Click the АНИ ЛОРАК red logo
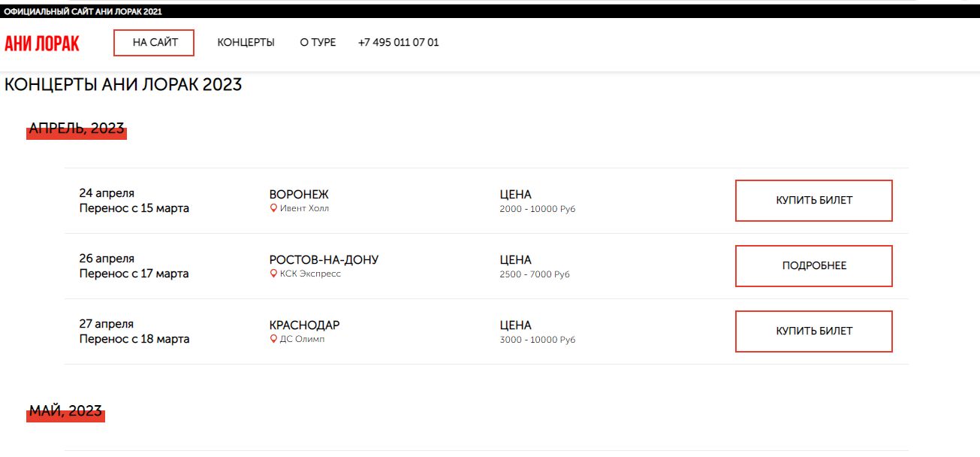 [42, 43]
